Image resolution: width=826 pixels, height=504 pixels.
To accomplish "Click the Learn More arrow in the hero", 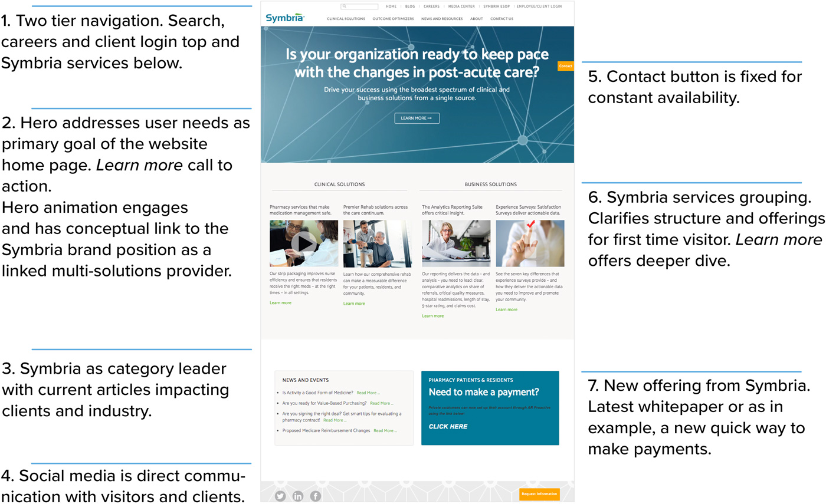I will click(417, 118).
